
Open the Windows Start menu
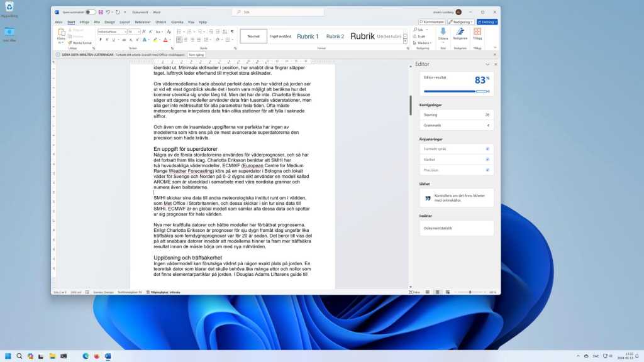[x=8, y=356]
